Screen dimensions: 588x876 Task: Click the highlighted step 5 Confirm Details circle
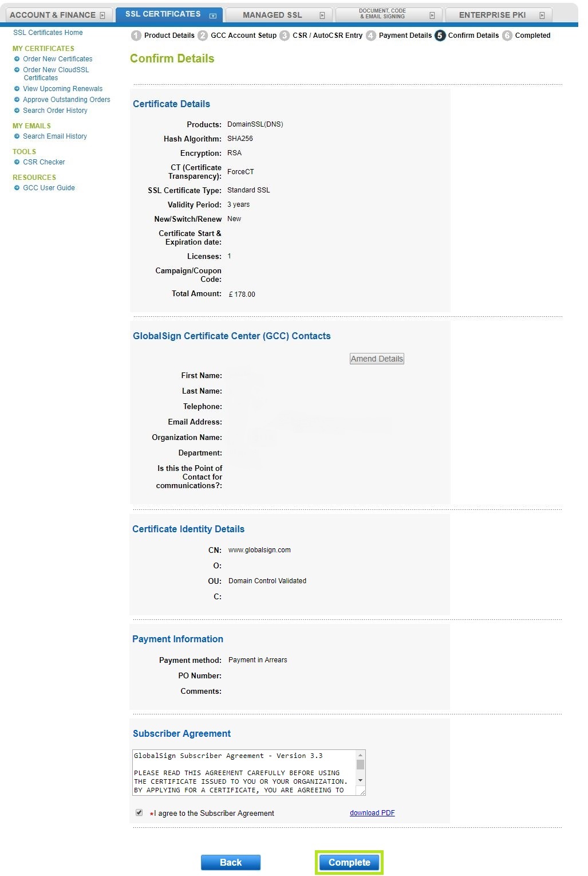pos(439,35)
